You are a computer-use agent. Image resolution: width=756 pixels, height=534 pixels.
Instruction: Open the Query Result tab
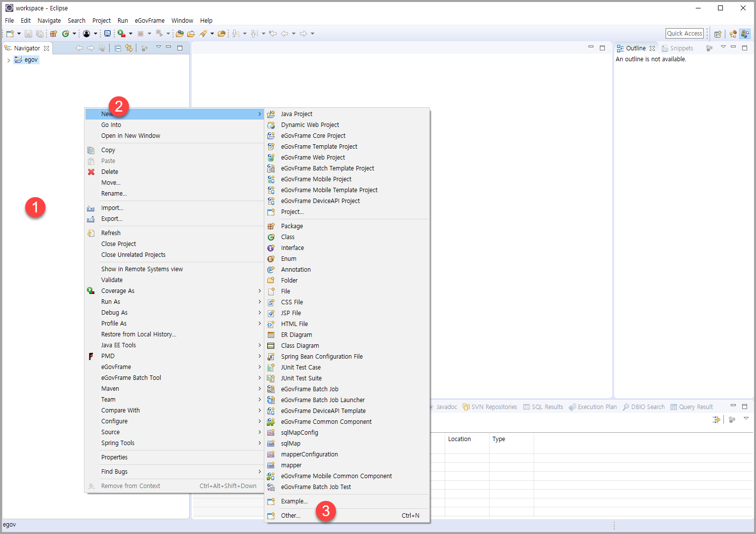692,407
